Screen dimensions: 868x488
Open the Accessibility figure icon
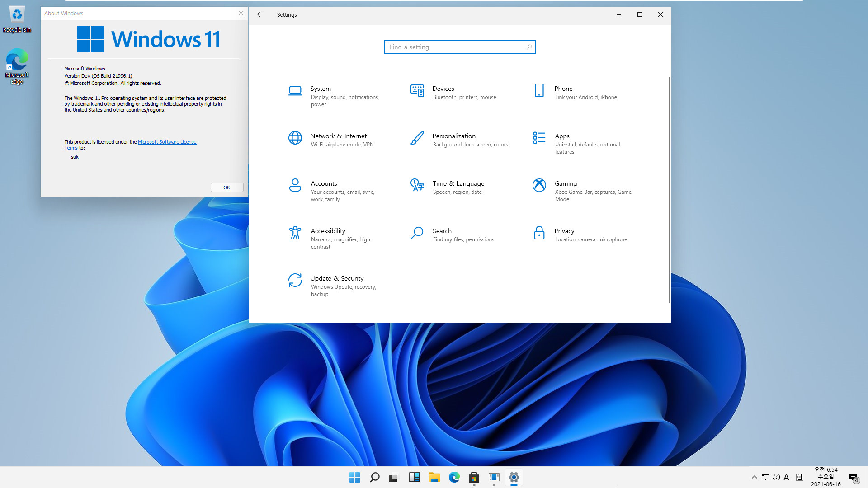click(x=295, y=233)
